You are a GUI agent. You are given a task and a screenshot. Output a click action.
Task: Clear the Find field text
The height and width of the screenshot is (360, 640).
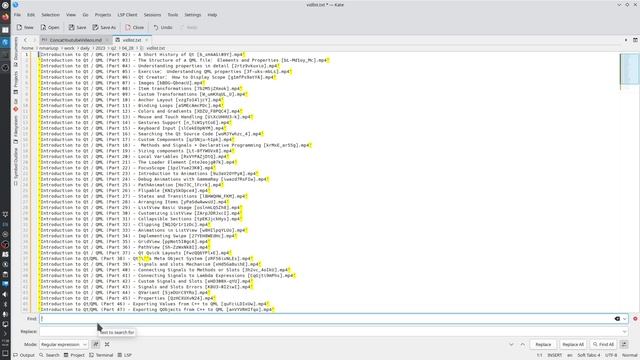pos(617,319)
